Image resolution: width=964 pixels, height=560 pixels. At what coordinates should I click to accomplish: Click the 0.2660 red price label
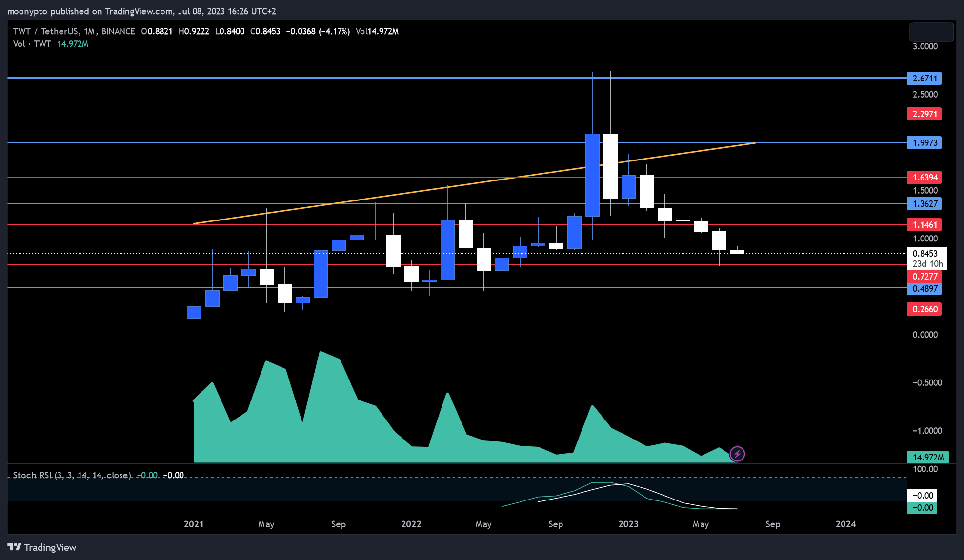924,309
